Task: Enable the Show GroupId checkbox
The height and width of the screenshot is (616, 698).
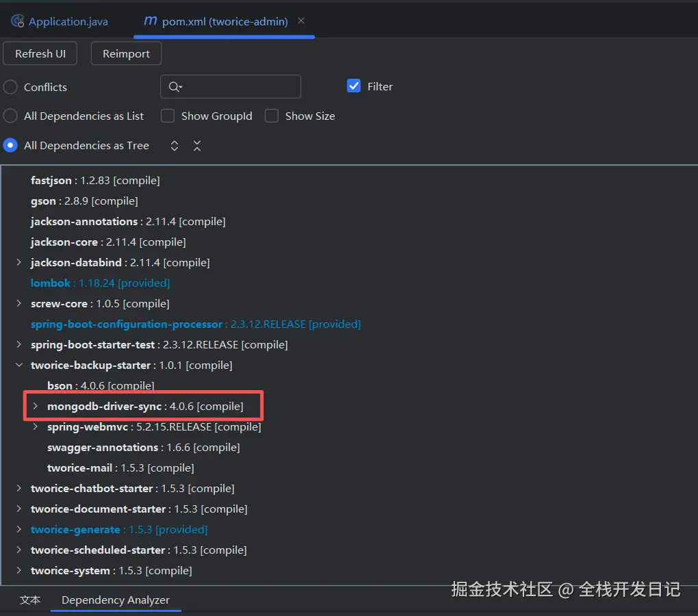Action: tap(168, 116)
